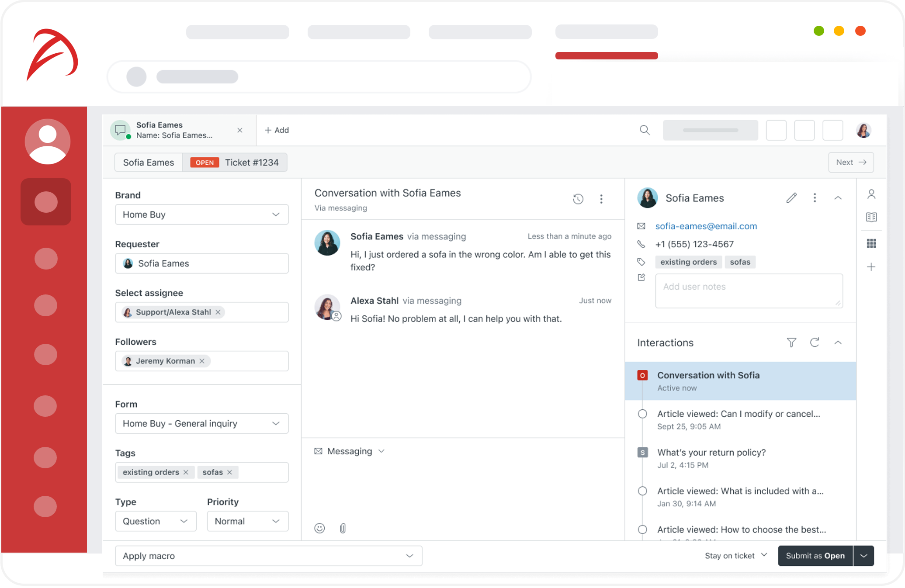Open sofia-eames@email.com link
This screenshot has height=588, width=905.
click(706, 226)
